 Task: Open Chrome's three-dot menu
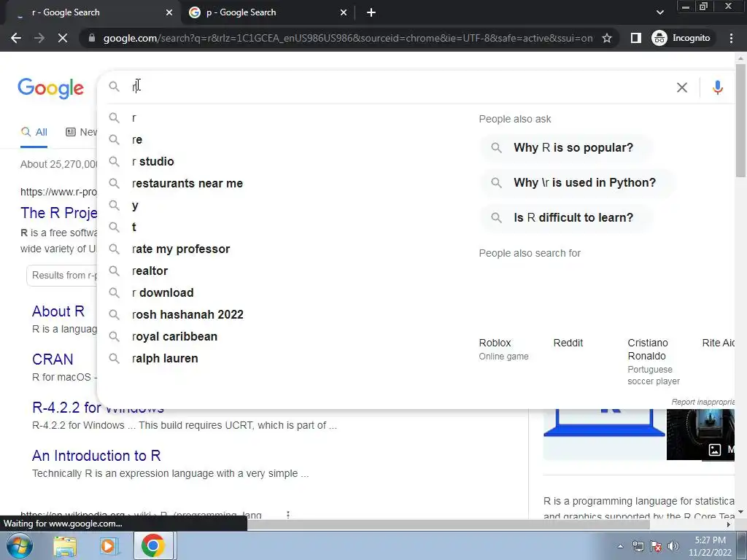[x=731, y=38]
